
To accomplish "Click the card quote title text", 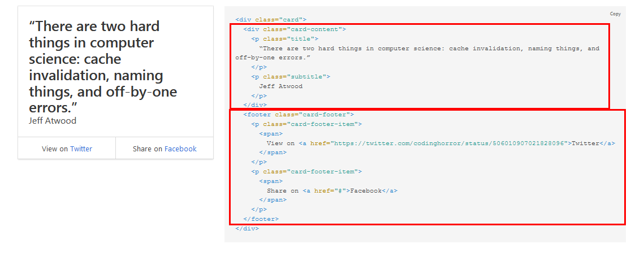I will pos(103,67).
